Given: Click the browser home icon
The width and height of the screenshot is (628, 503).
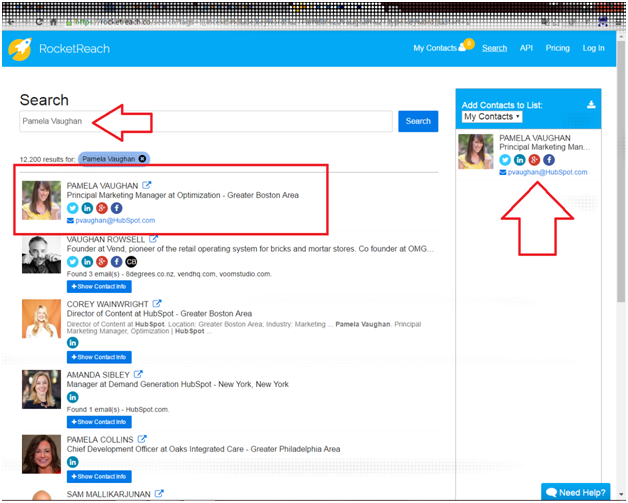Looking at the screenshot, I should (x=53, y=22).
